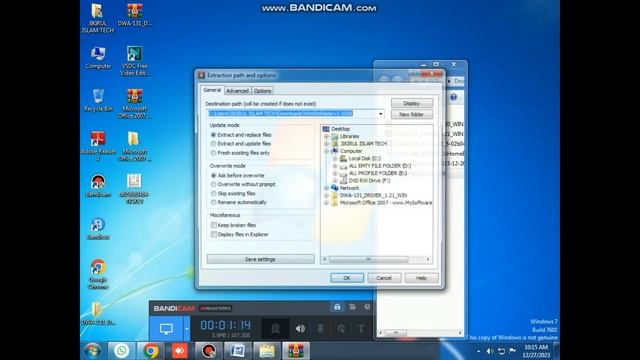Switch to the General tab
This screenshot has width=640, height=360.
coord(212,90)
